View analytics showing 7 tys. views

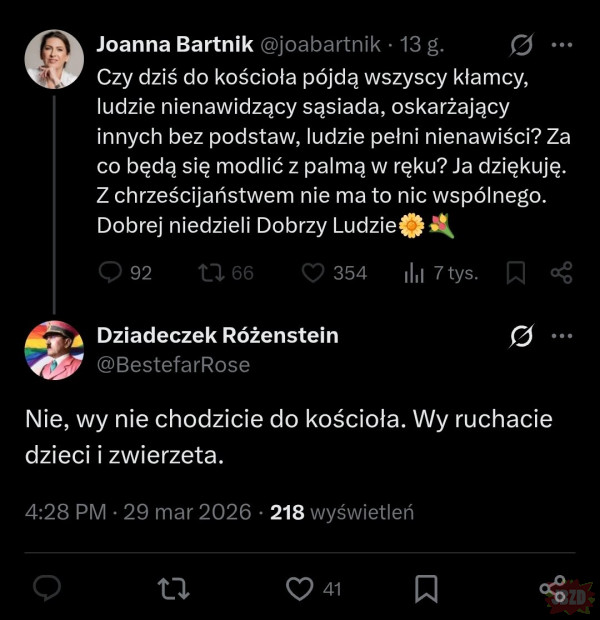(414, 272)
